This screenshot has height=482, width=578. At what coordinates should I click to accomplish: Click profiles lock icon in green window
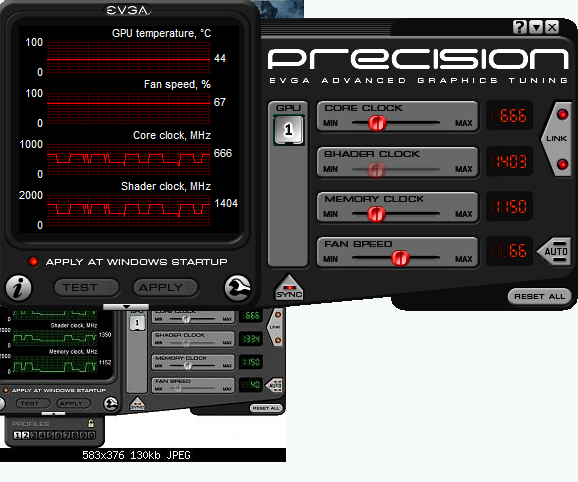coord(91,423)
